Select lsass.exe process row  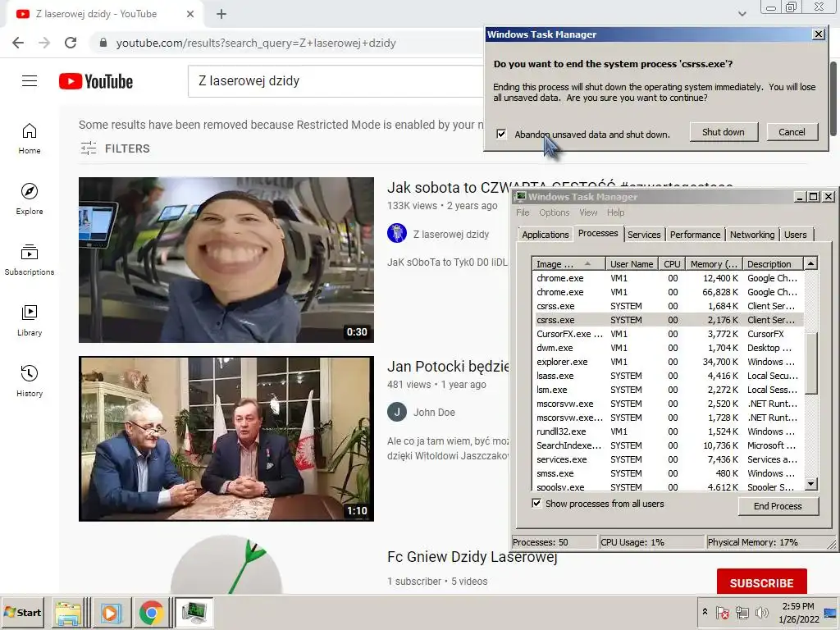(668, 376)
